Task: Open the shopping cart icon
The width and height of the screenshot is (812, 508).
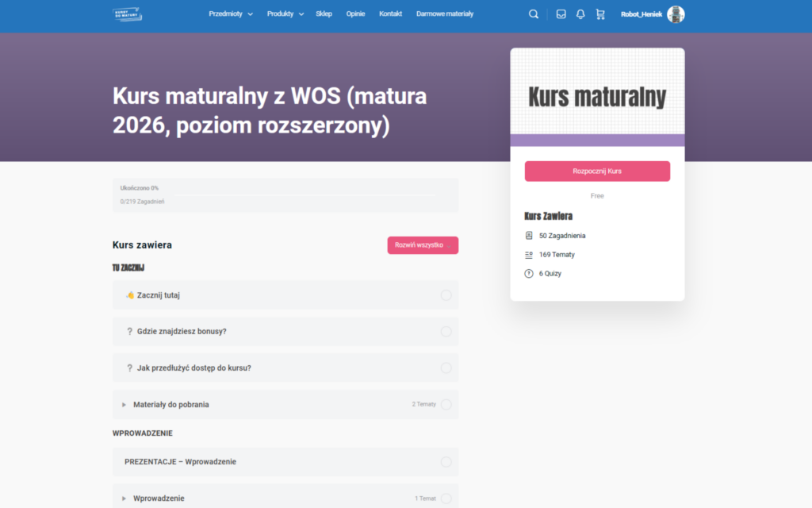Action: [x=599, y=14]
